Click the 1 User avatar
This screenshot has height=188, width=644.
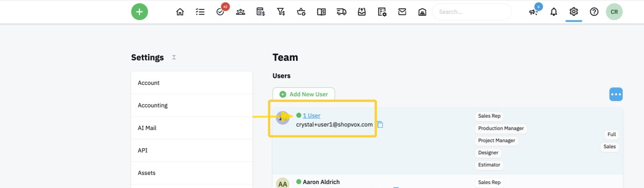[x=282, y=118]
